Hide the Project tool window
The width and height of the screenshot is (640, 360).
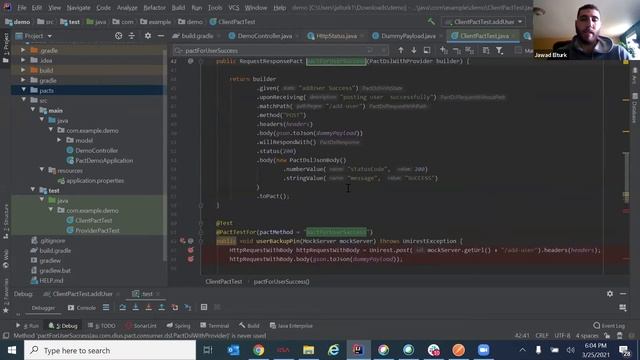(x=161, y=36)
